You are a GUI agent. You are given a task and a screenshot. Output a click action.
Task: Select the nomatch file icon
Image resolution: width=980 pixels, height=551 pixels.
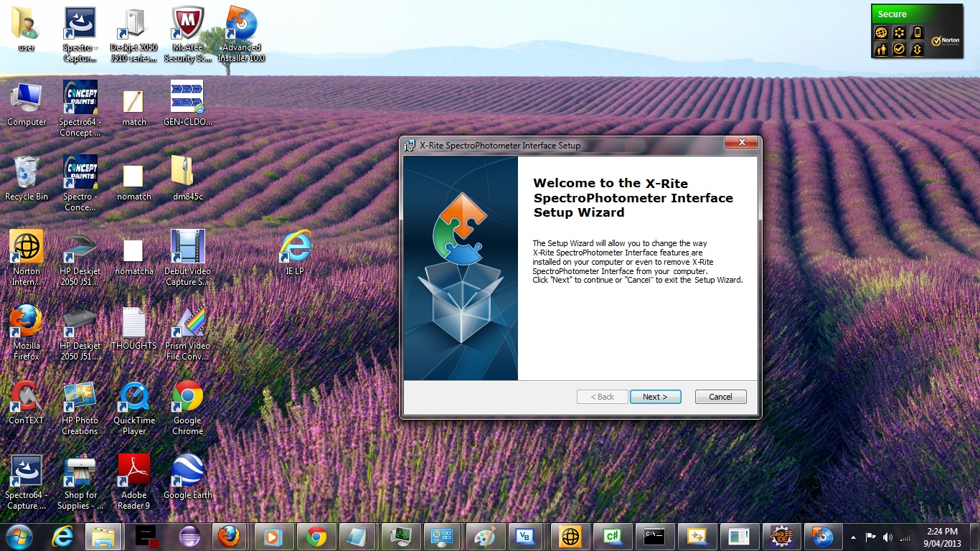click(133, 182)
